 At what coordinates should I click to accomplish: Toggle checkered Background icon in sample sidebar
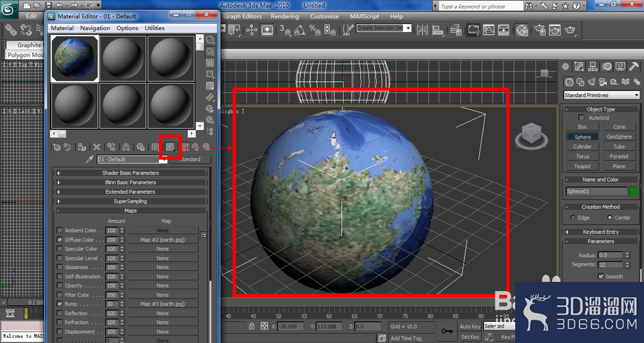(210, 63)
